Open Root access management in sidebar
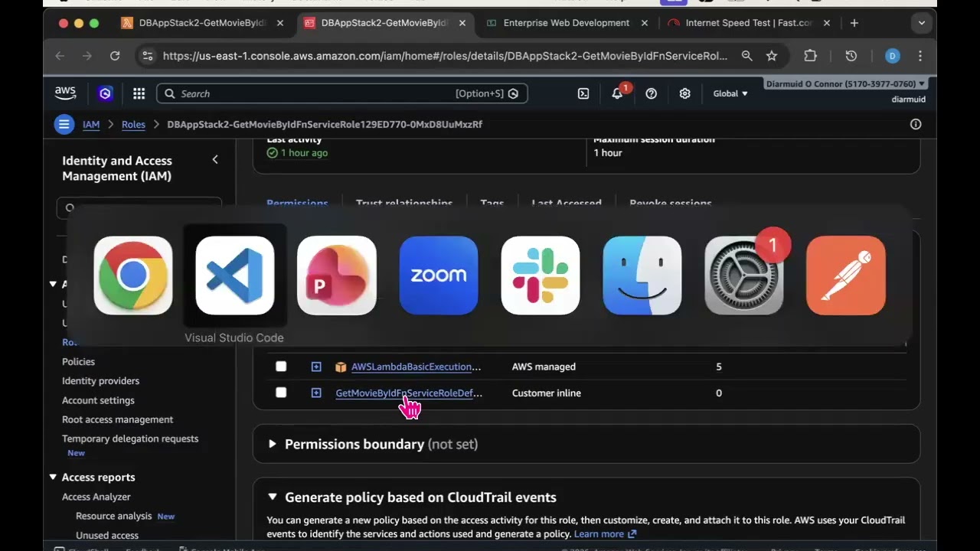980x551 pixels. (117, 419)
